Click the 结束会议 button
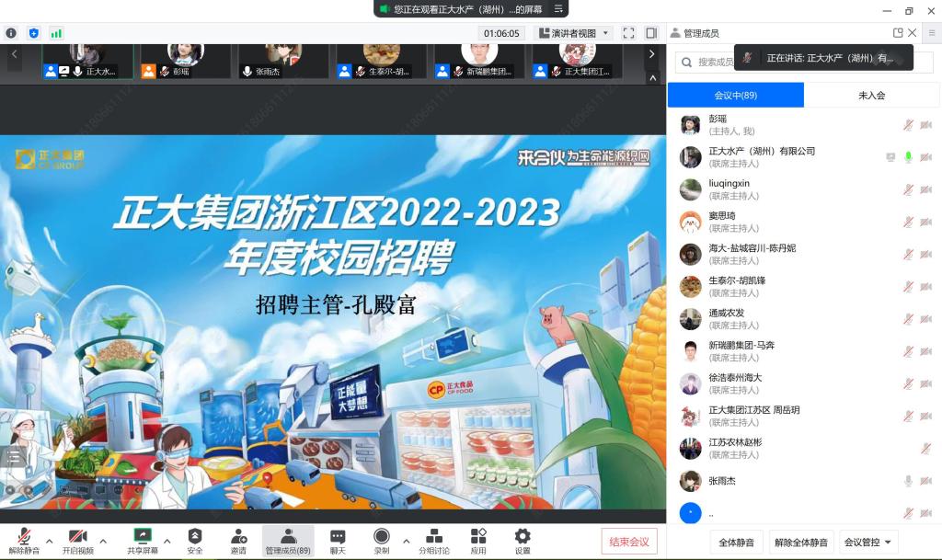 click(629, 542)
